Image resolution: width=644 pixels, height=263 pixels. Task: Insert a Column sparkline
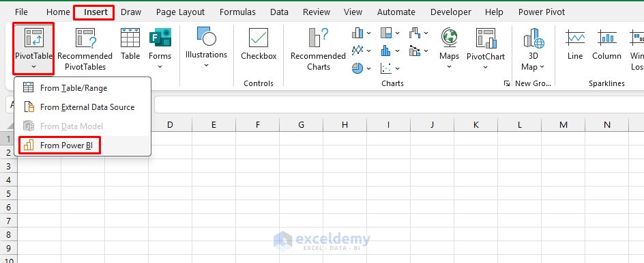point(606,44)
